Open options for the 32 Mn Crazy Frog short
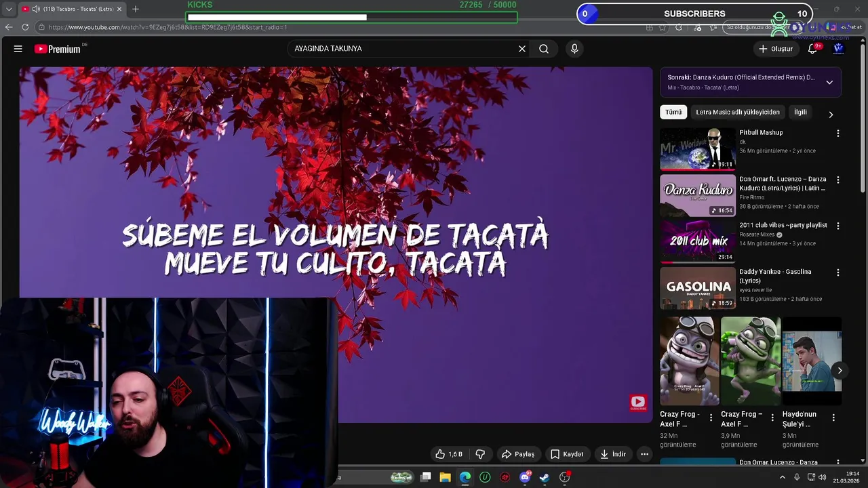Image resolution: width=868 pixels, height=488 pixels. point(711,418)
